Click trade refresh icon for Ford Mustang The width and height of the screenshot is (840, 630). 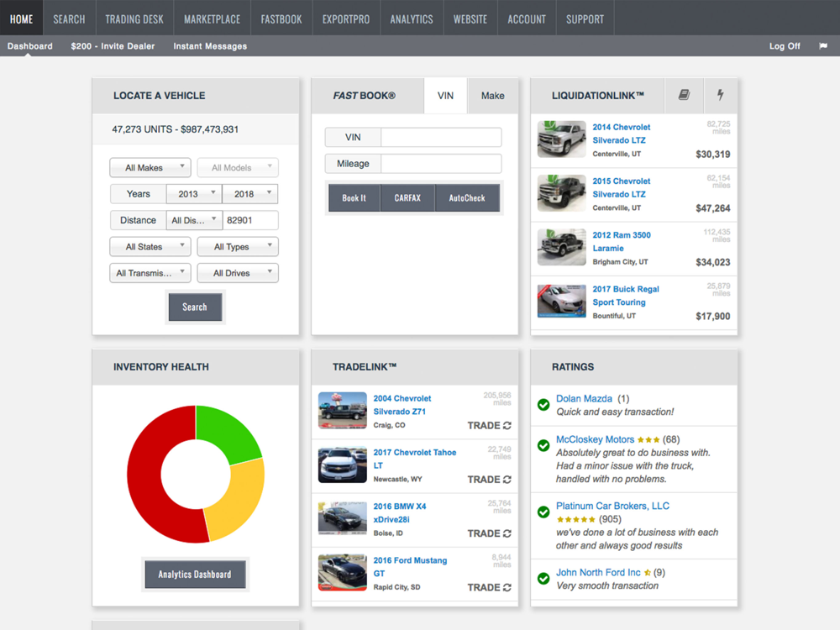click(x=507, y=588)
